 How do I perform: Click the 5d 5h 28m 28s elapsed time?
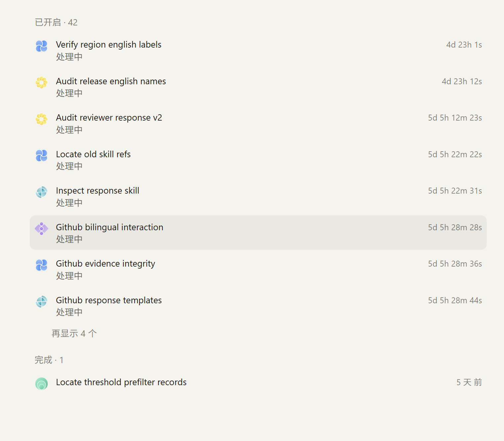455,227
